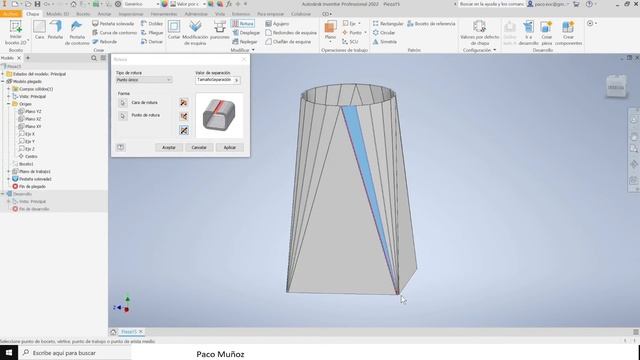Select the Agujero hole tool
Viewport: 640px width, 360px height.
277,24
